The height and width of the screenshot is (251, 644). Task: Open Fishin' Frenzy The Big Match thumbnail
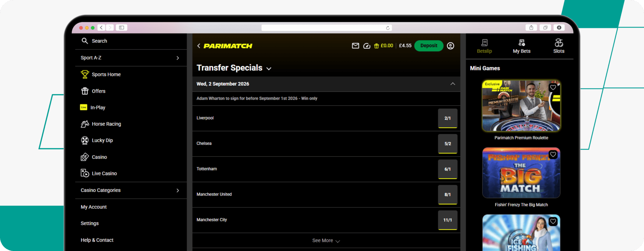tap(521, 173)
